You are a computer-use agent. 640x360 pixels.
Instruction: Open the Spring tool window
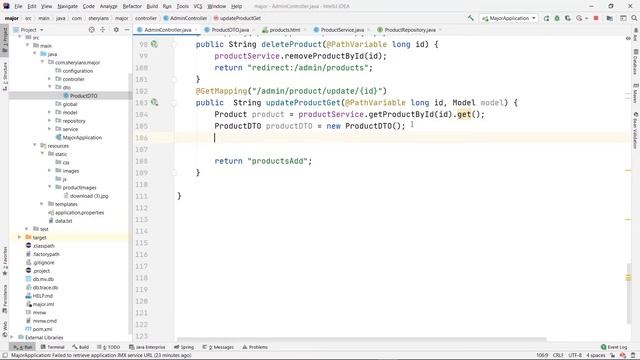click(x=184, y=347)
